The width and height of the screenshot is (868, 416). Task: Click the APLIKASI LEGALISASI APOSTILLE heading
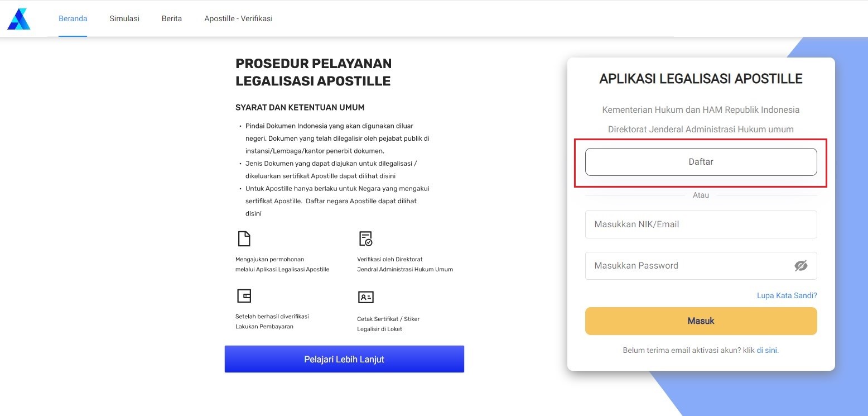(x=701, y=79)
